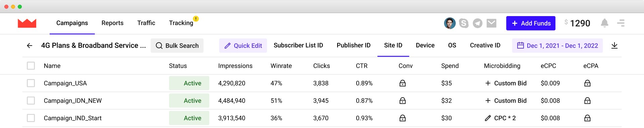644x128 pixels.
Task: Open the Telegram contact icon
Action: pyautogui.click(x=478, y=23)
